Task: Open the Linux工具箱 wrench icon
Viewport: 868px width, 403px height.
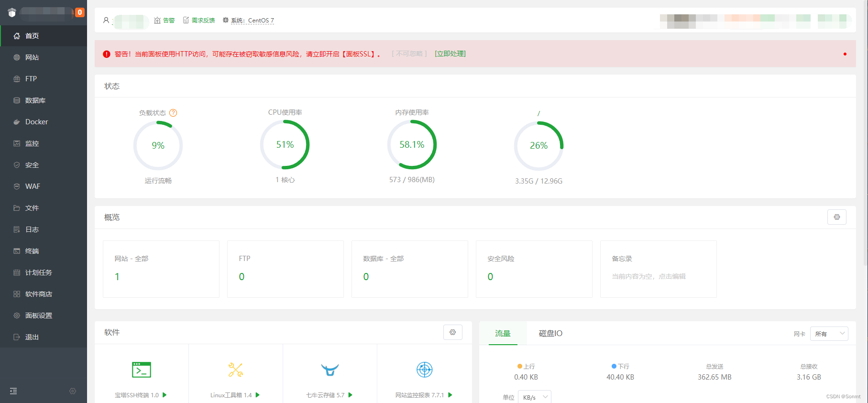Action: 235,370
